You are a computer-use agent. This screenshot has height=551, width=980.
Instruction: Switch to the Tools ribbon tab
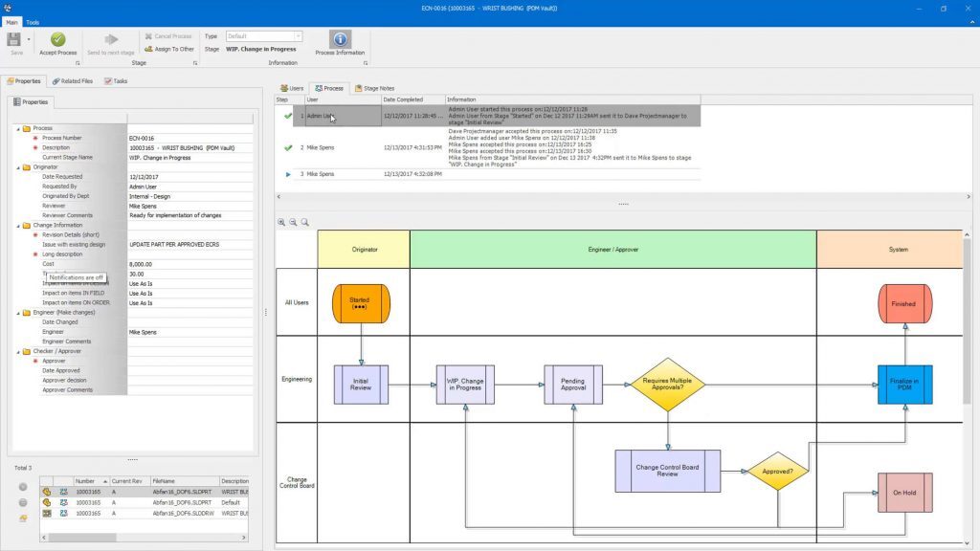point(33,23)
